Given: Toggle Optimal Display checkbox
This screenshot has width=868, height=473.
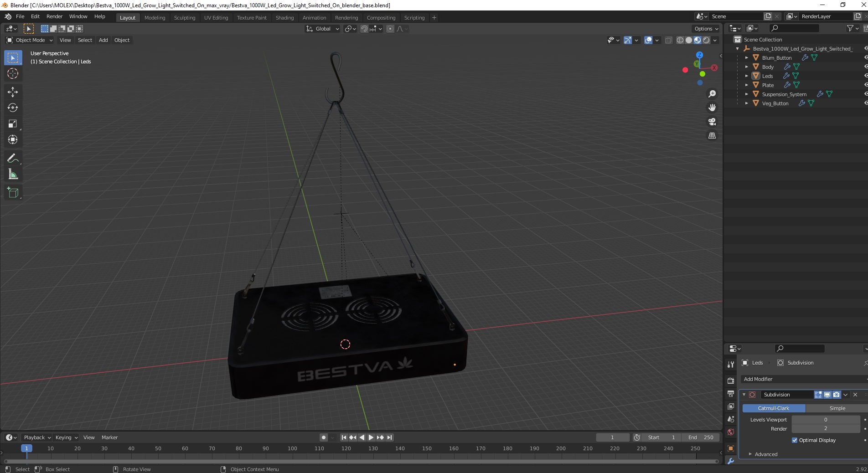Looking at the screenshot, I should [795, 440].
